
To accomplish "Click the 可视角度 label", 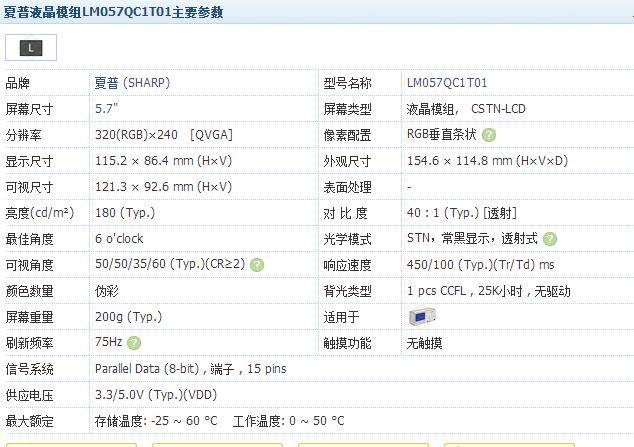I will coord(29,265).
